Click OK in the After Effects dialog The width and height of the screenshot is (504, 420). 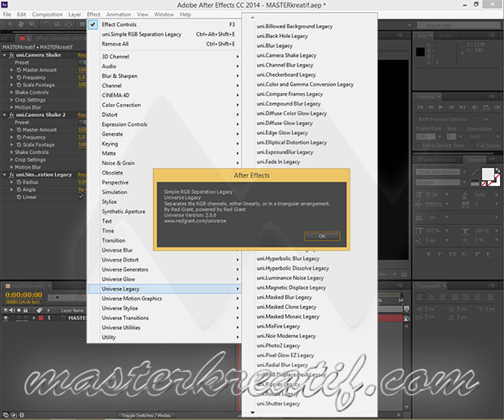[322, 236]
